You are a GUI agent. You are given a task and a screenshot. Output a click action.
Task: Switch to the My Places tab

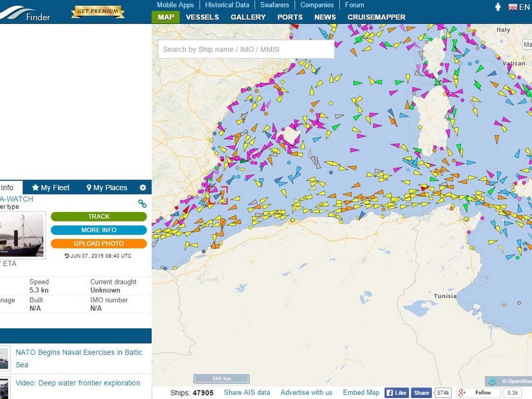point(107,188)
